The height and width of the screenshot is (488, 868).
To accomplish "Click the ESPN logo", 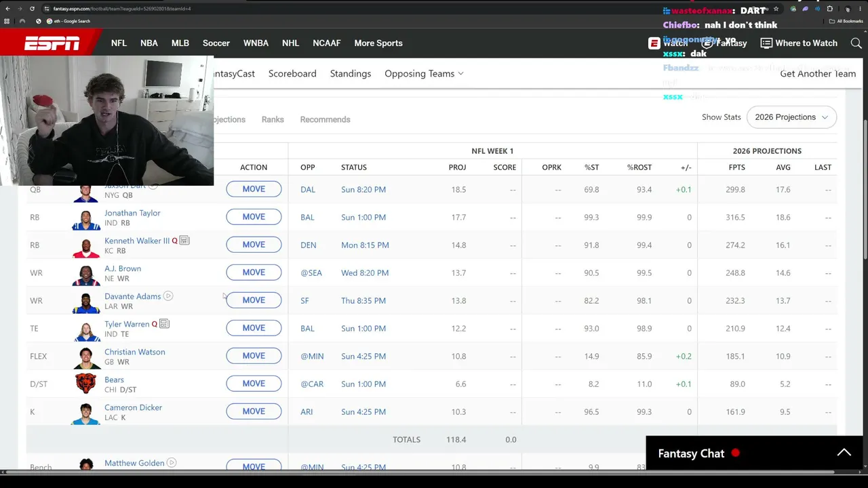I will tap(52, 43).
